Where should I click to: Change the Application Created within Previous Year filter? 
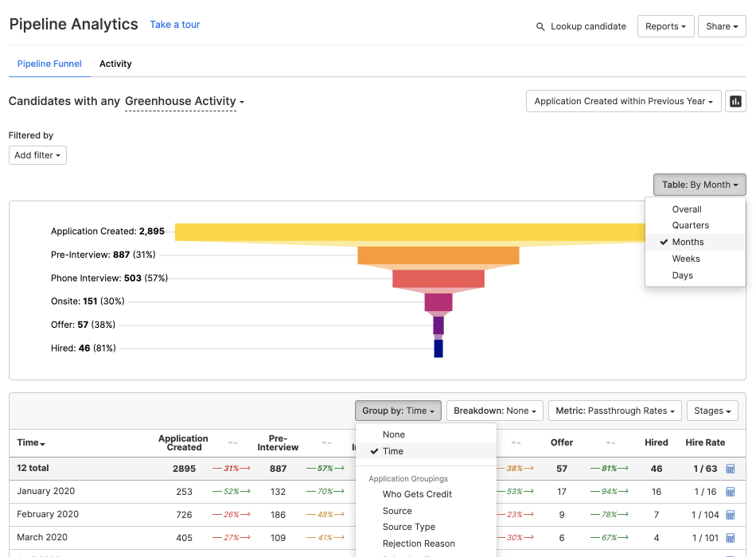point(623,101)
